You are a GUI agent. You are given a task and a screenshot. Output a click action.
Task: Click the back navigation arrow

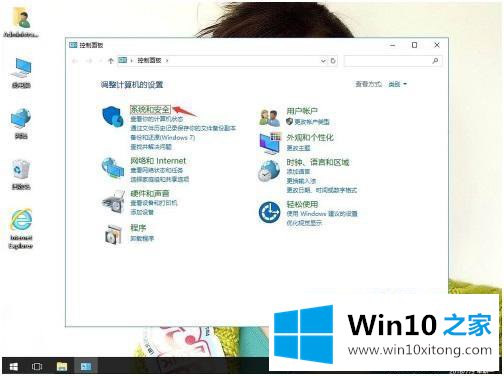click(75, 61)
